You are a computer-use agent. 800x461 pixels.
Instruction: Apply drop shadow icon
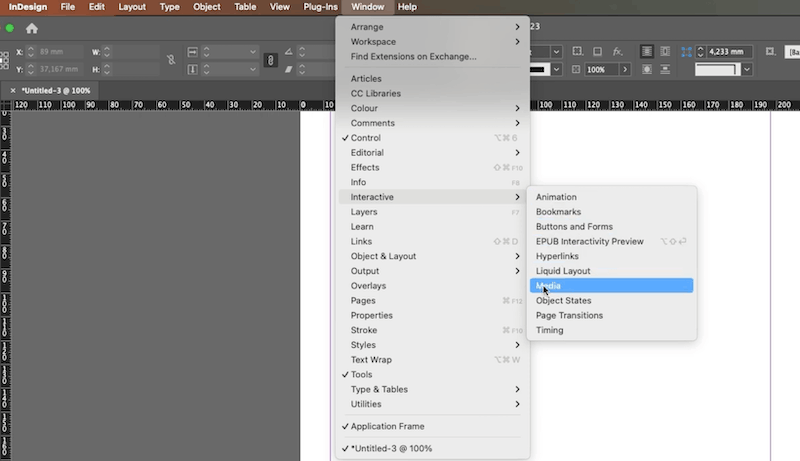tap(597, 52)
